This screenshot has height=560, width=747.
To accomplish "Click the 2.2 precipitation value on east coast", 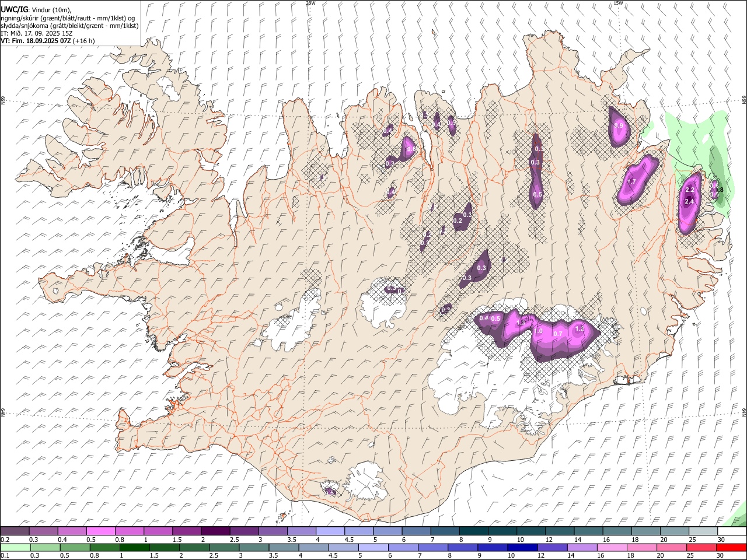I will point(690,190).
